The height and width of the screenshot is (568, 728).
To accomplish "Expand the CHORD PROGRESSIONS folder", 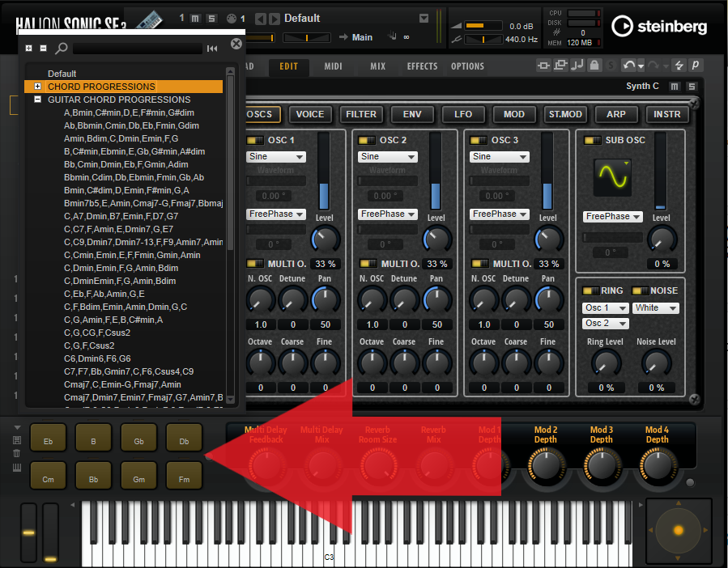I will click(38, 87).
